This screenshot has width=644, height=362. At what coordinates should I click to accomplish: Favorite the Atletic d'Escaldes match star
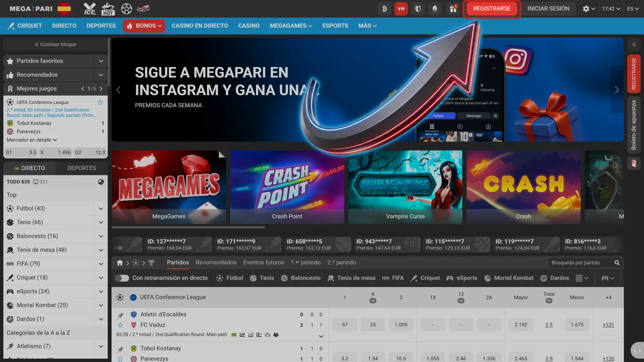[120, 325]
